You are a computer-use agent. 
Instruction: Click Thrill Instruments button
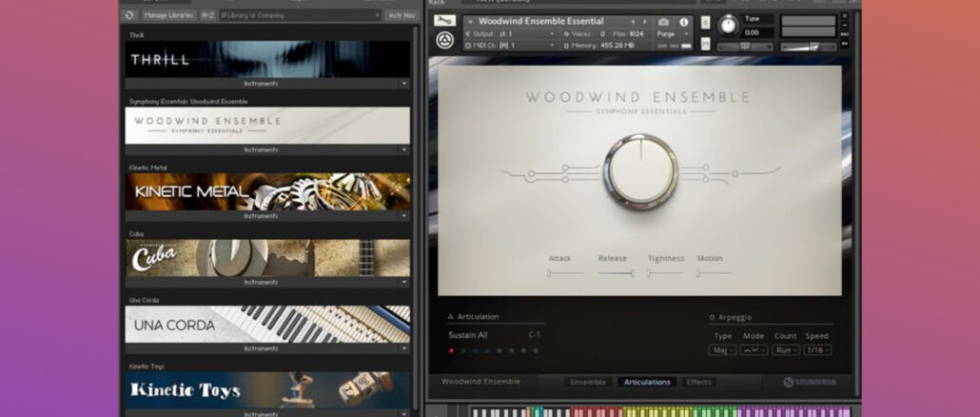tap(262, 83)
